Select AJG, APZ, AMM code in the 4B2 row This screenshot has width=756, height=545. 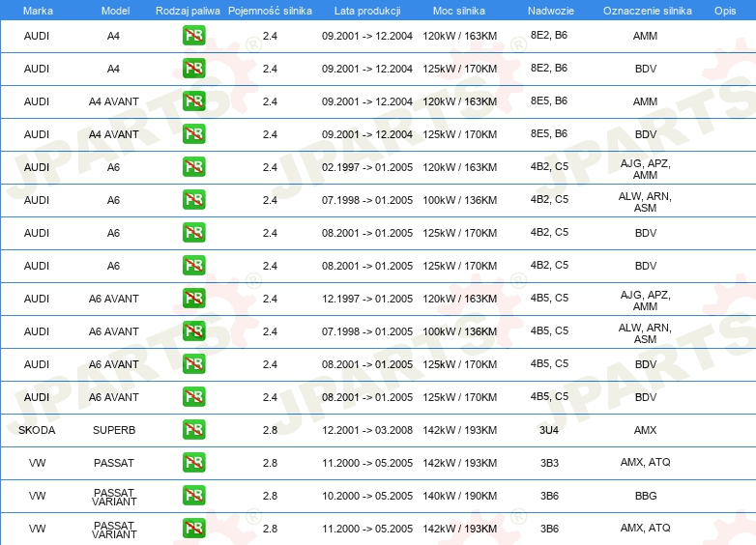click(645, 169)
